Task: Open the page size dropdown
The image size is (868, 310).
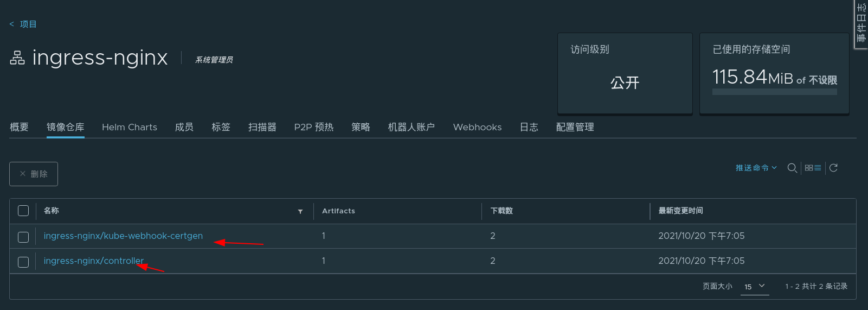Action: (755, 286)
